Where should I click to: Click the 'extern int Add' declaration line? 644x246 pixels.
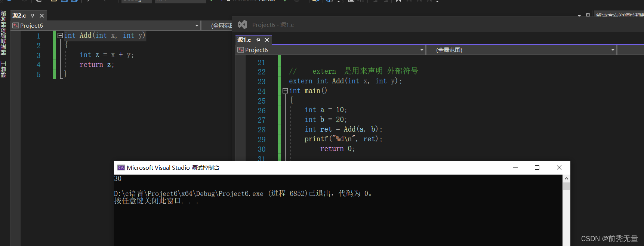tap(345, 81)
